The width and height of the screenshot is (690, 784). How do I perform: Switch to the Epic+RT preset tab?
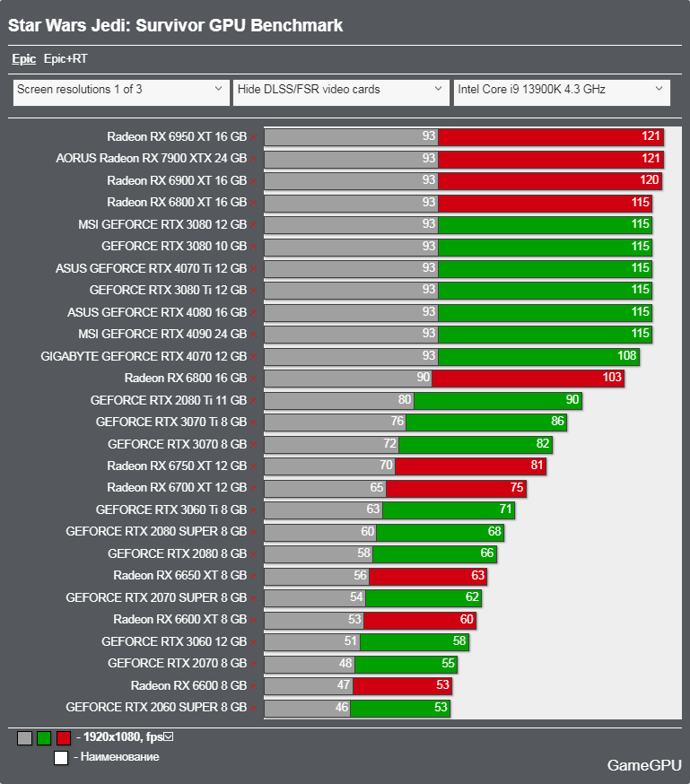(66, 59)
